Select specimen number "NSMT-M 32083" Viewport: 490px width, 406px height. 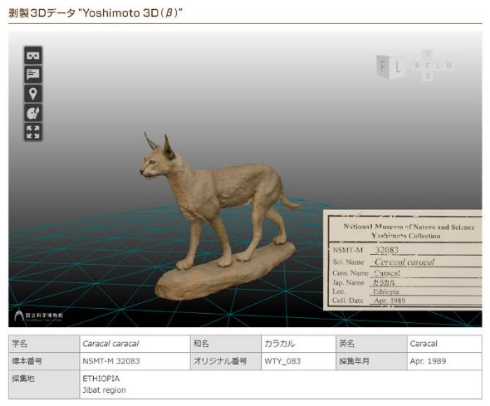[111, 361]
